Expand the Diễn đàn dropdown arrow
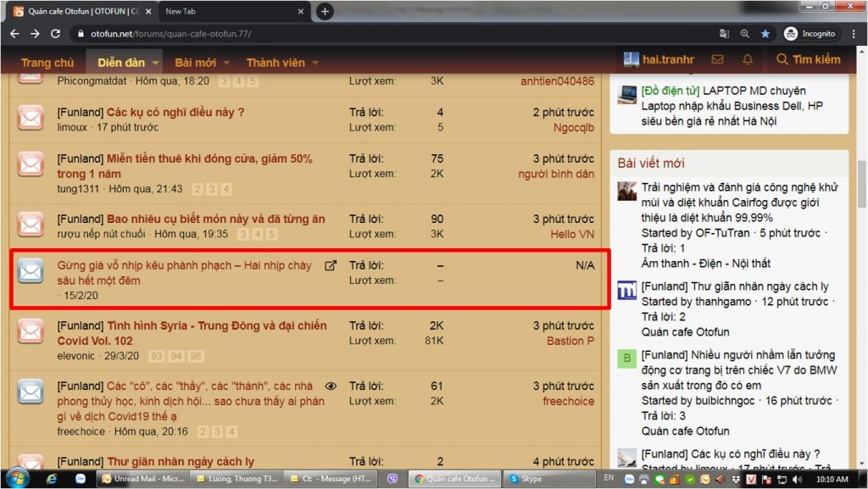The width and height of the screenshot is (868, 489). [156, 63]
